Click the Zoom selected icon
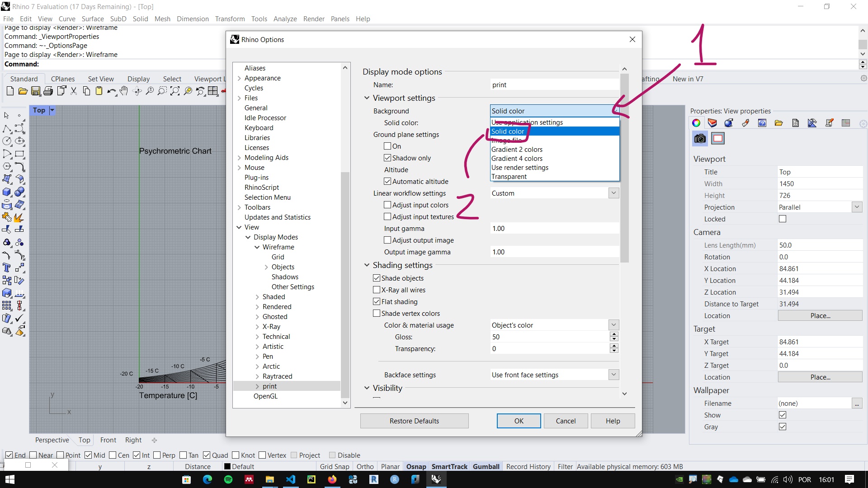 pos(188,91)
